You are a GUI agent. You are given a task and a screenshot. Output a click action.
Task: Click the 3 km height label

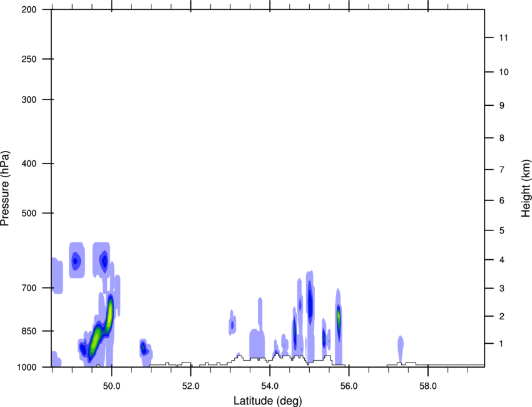coord(501,288)
